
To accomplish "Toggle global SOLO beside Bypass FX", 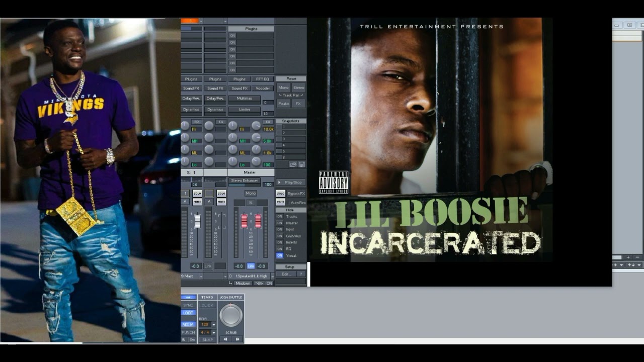I will (x=281, y=193).
